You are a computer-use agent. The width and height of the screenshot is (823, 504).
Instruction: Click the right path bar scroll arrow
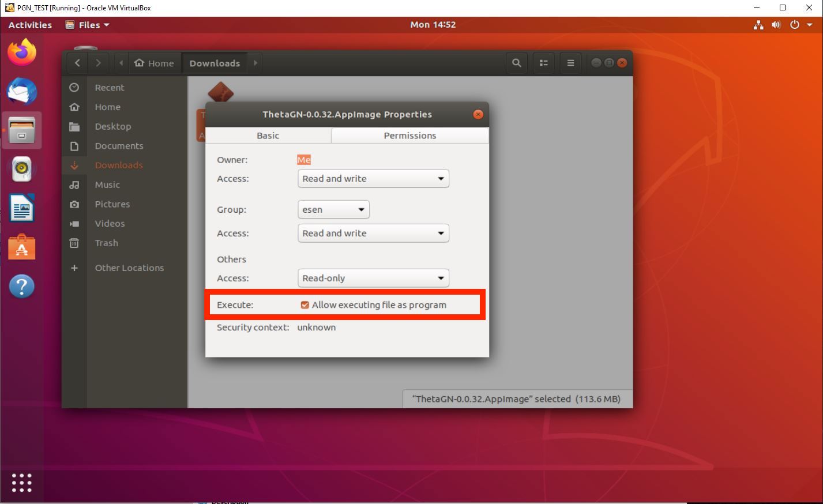click(255, 63)
